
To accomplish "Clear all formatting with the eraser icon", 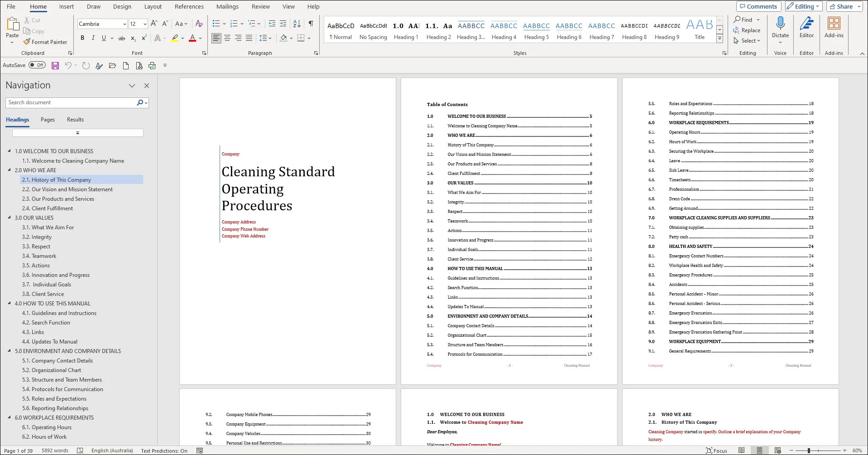I will 199,23.
